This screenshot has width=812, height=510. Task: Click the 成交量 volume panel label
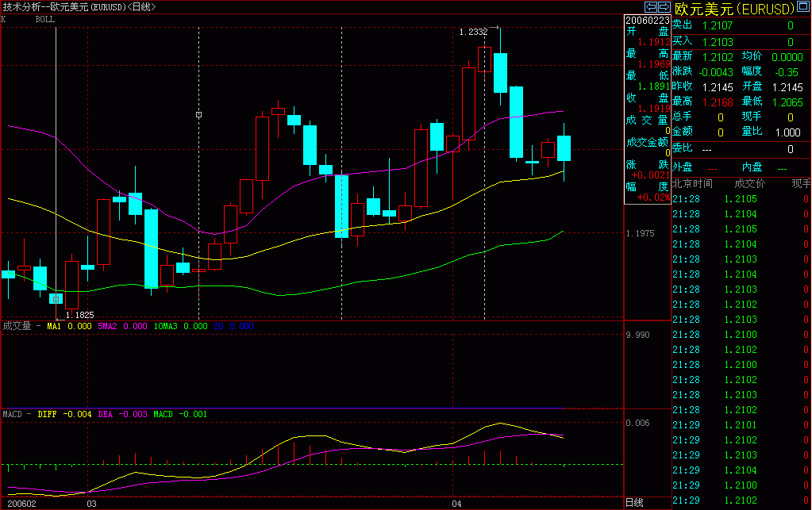click(x=17, y=325)
